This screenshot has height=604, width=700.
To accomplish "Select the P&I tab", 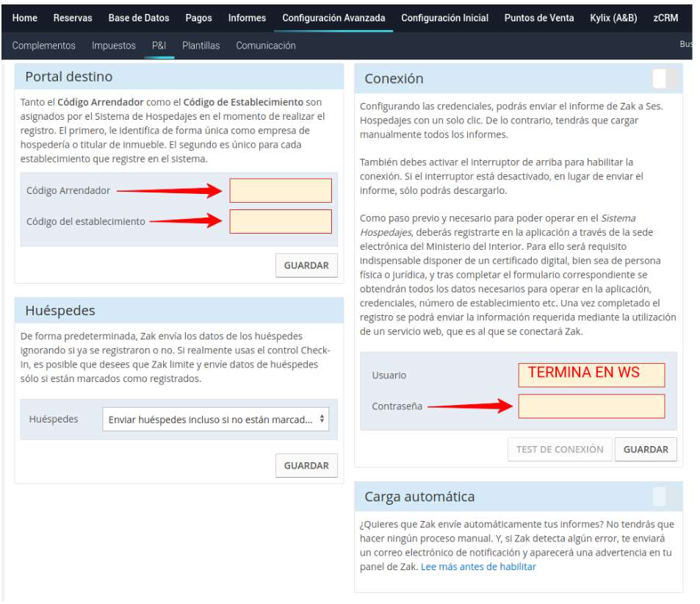I will click(159, 46).
